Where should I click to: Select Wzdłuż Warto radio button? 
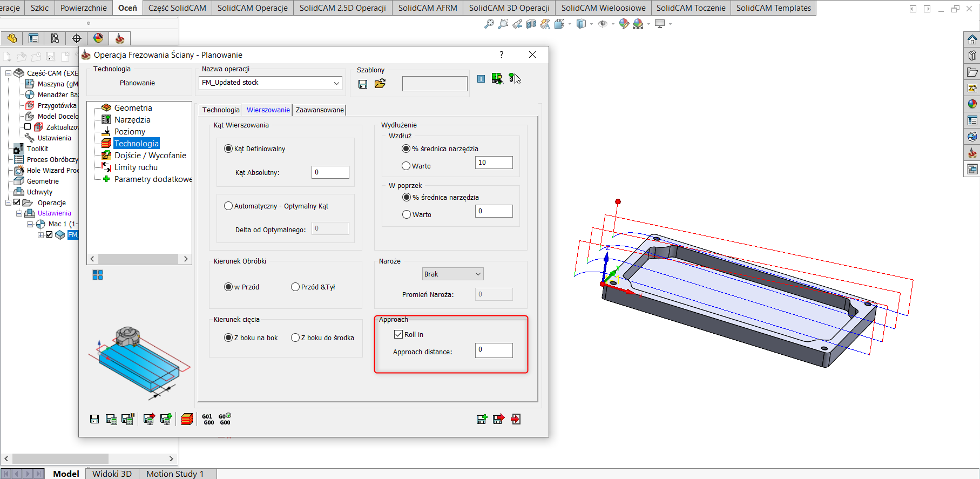[406, 166]
